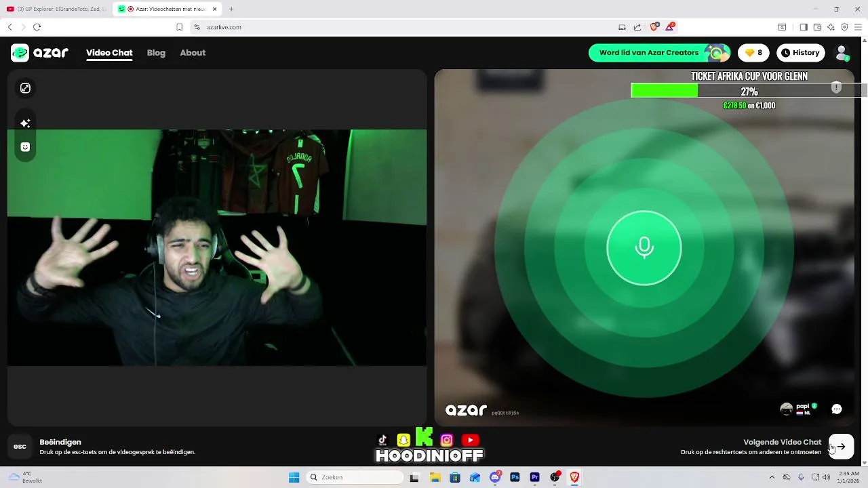Open the papi user profile label
This screenshot has width=868, height=488.
(799, 409)
